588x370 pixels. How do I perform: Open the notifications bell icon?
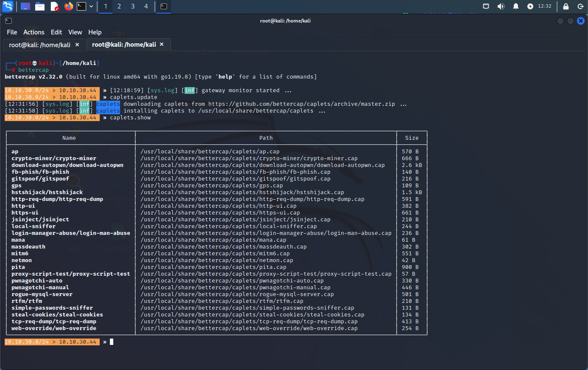[x=516, y=6]
